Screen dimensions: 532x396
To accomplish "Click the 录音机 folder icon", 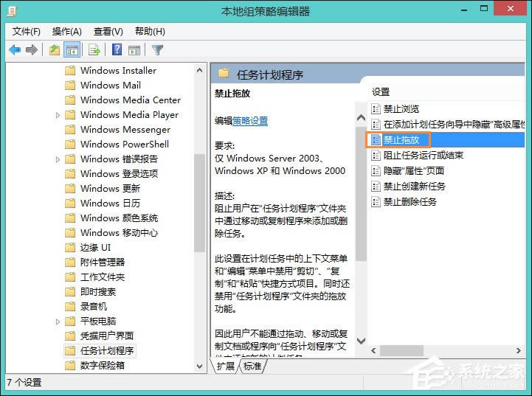I will click(70, 307).
